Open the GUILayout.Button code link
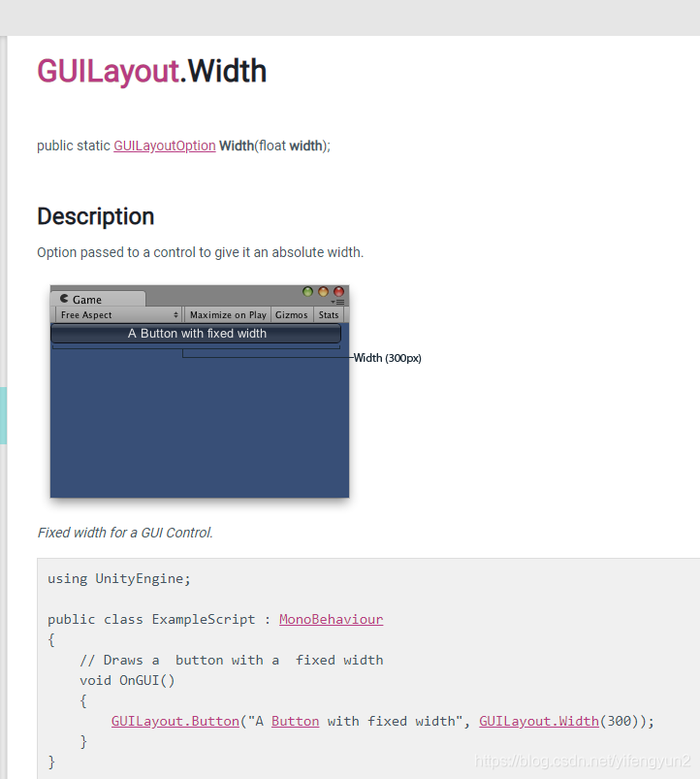The width and height of the screenshot is (700, 779). point(175,721)
